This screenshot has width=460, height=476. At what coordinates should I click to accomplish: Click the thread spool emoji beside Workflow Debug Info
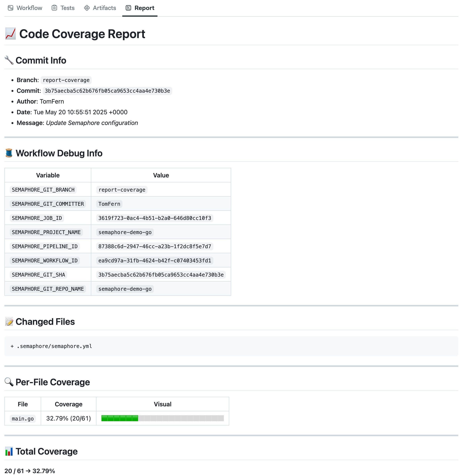click(9, 153)
